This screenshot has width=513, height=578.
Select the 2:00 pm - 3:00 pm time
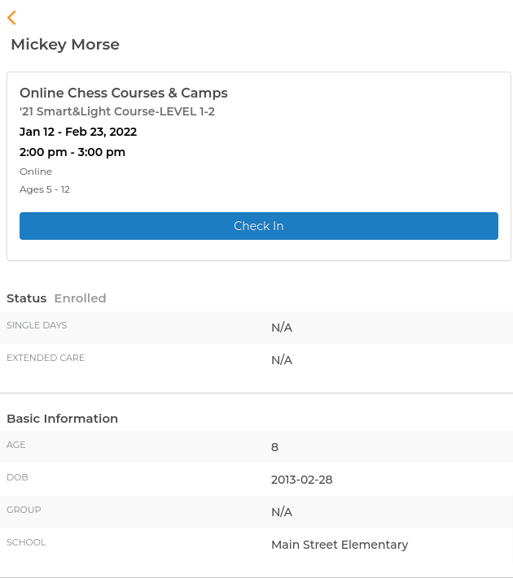(x=72, y=152)
